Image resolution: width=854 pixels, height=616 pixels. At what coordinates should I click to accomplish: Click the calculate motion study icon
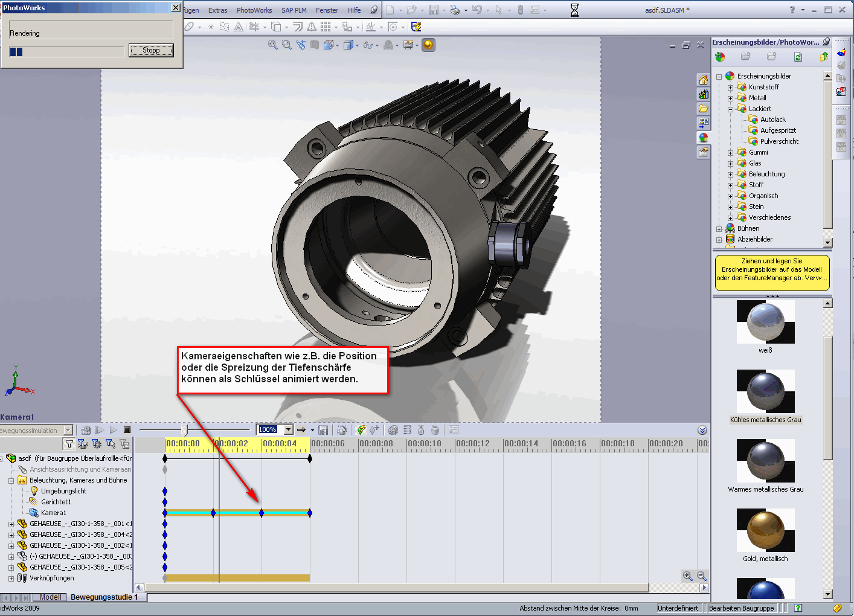click(x=86, y=430)
